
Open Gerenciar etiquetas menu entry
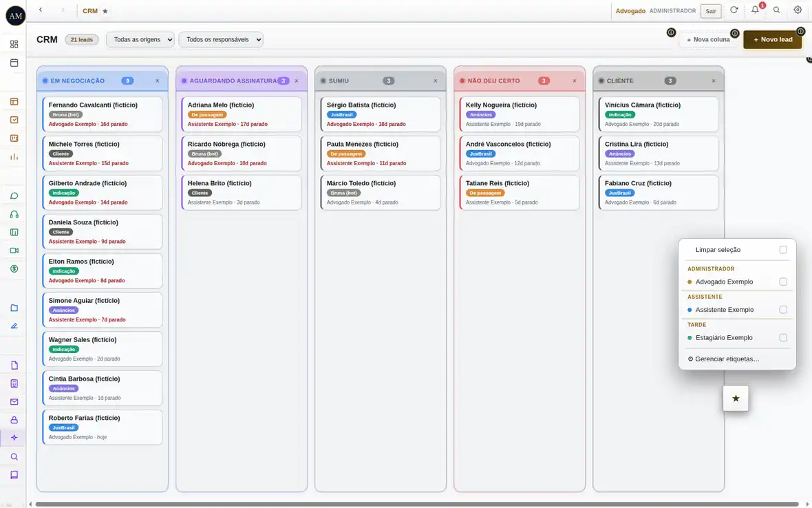[x=723, y=359]
